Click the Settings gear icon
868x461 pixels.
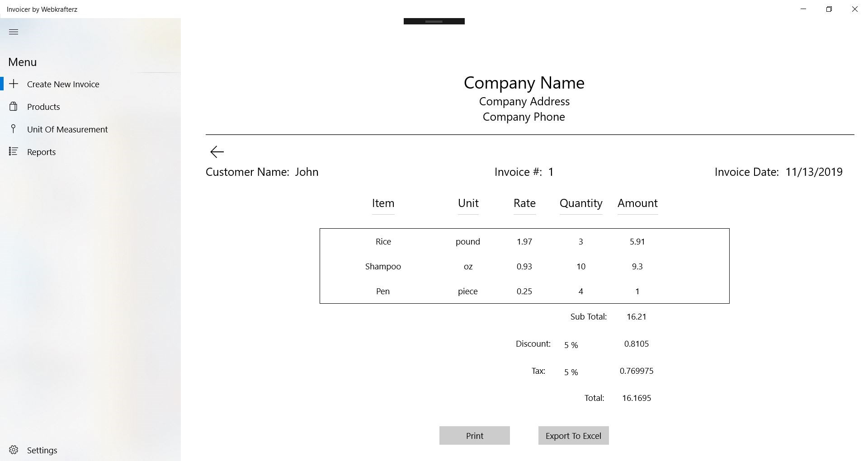tap(14, 450)
